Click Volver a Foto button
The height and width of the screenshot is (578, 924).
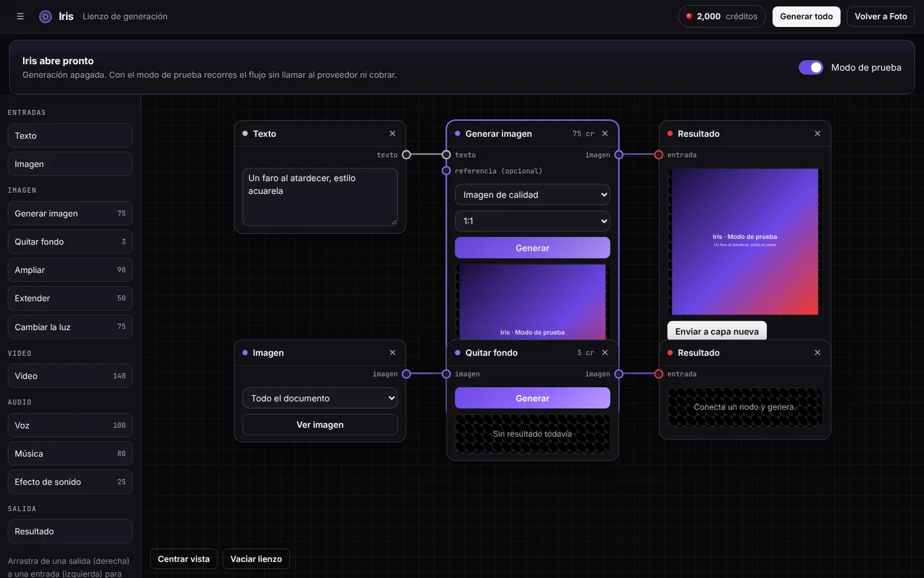881,17
